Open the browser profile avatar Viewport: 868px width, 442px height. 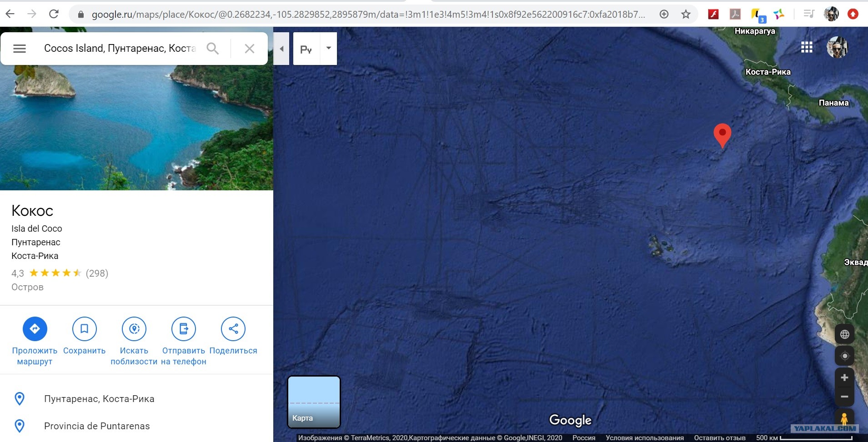(832, 14)
